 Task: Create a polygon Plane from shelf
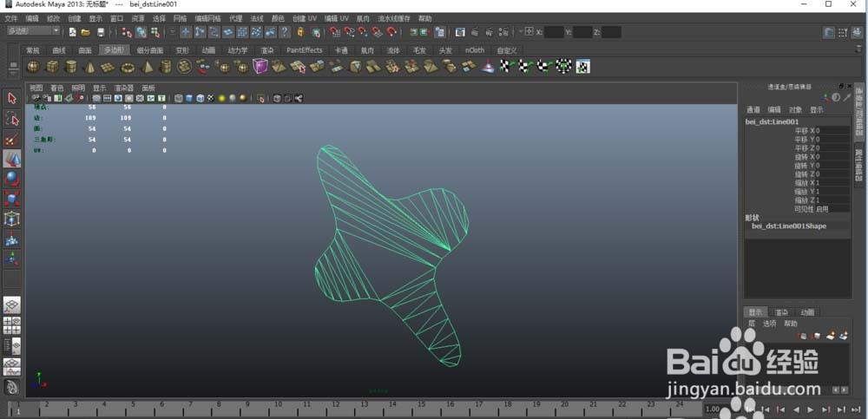pyautogui.click(x=108, y=67)
